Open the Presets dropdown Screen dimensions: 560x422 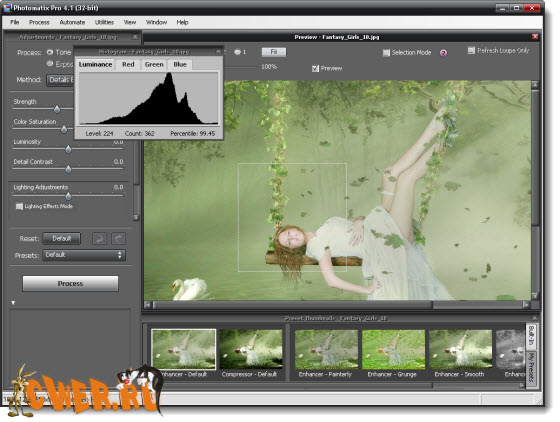[84, 255]
